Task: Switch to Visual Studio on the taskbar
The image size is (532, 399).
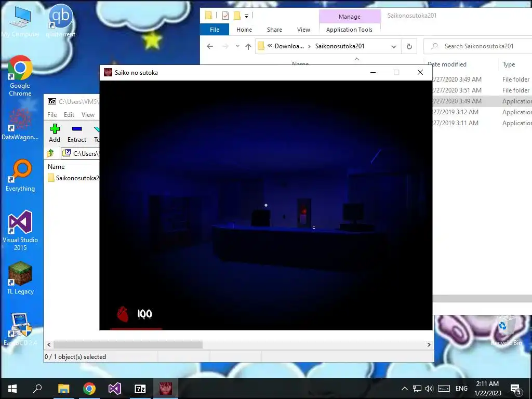Action: tap(115, 389)
